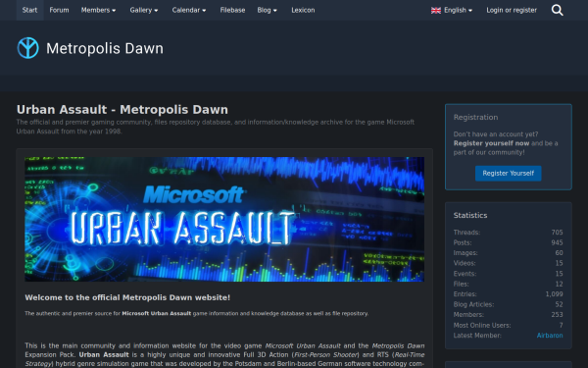Viewport: 588px width, 368px height.
Task: Click the Statistics box heading
Action: pos(470,215)
